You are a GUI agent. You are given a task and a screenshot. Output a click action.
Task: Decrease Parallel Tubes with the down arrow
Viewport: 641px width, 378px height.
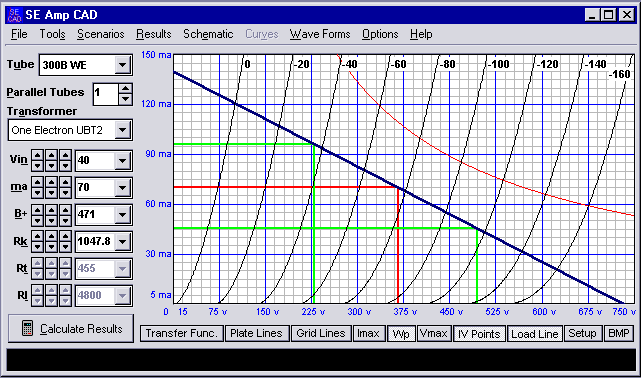coord(126,99)
